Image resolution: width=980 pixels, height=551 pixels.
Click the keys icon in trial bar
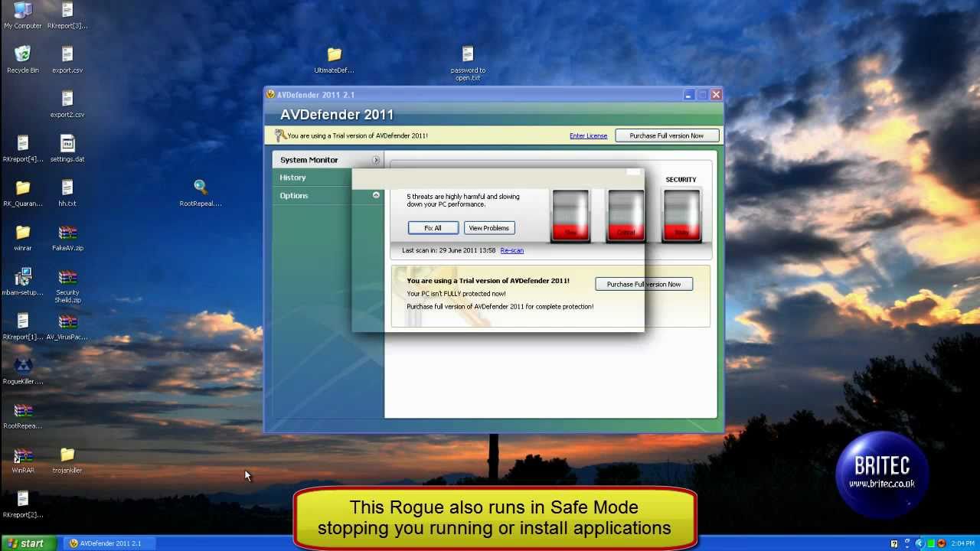click(x=280, y=135)
